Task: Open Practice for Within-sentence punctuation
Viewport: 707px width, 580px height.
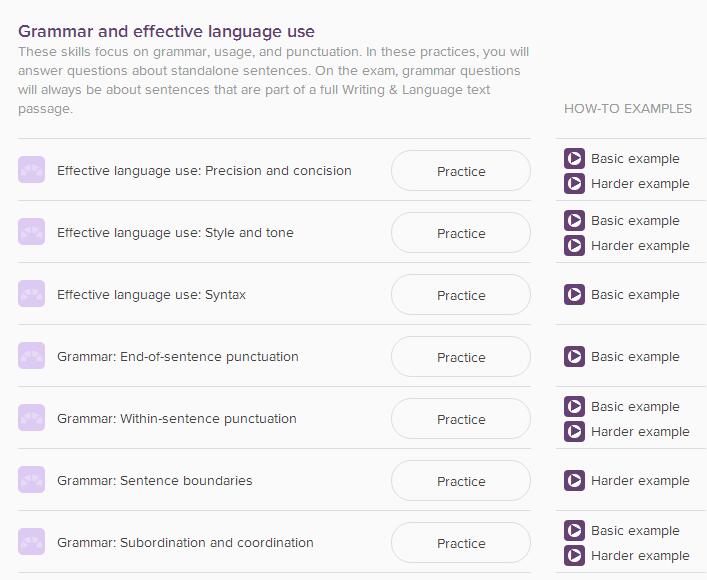Action: point(461,419)
